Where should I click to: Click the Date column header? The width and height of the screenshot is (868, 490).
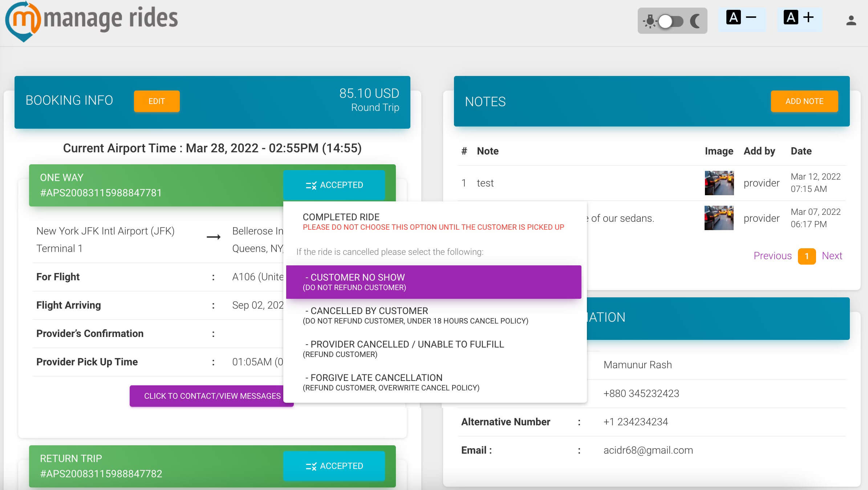801,151
